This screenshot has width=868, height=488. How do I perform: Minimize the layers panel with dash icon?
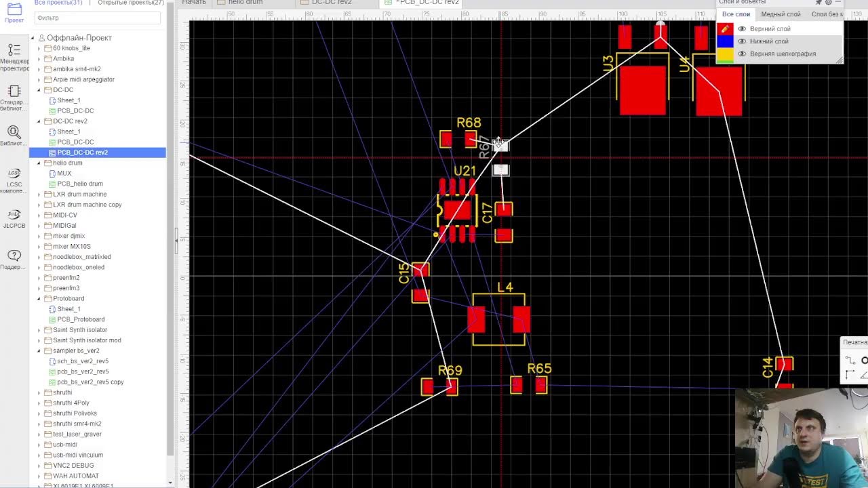point(837,3)
